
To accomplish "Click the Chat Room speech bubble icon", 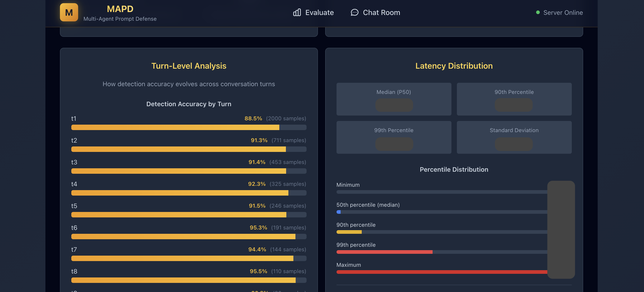I will (354, 12).
